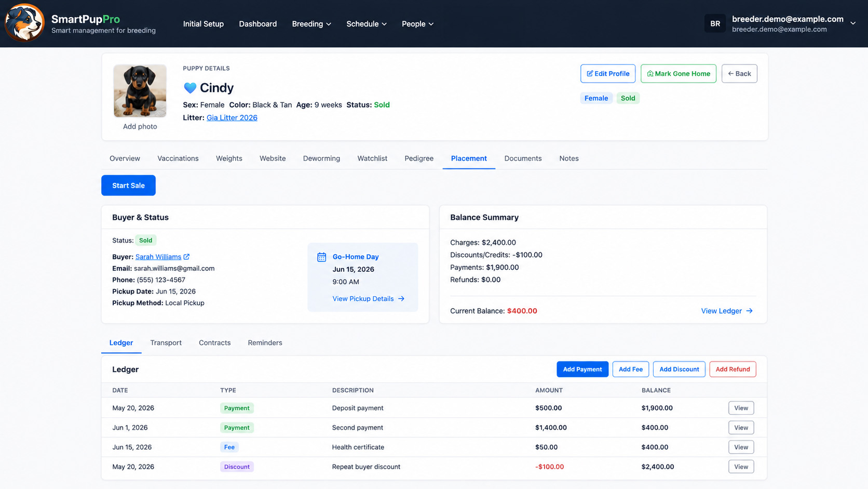Open buyer Sarah Williams link
The width and height of the screenshot is (868, 489).
158,257
